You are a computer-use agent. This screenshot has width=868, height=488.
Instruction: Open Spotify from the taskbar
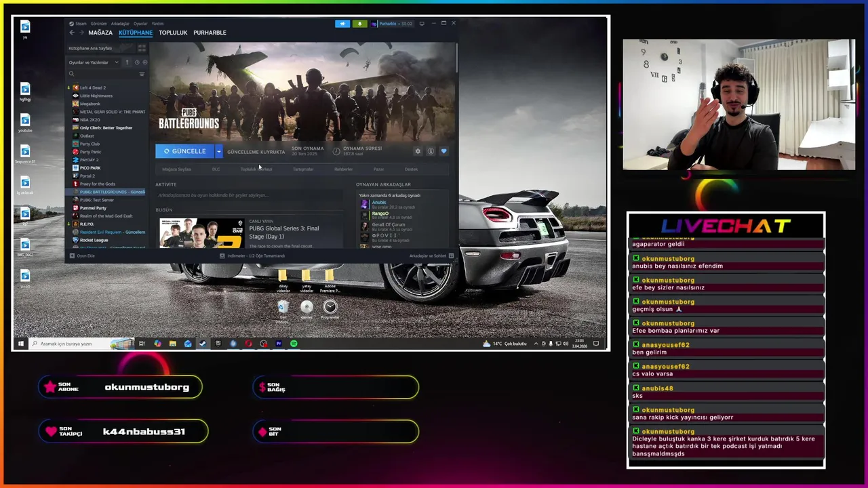point(294,344)
